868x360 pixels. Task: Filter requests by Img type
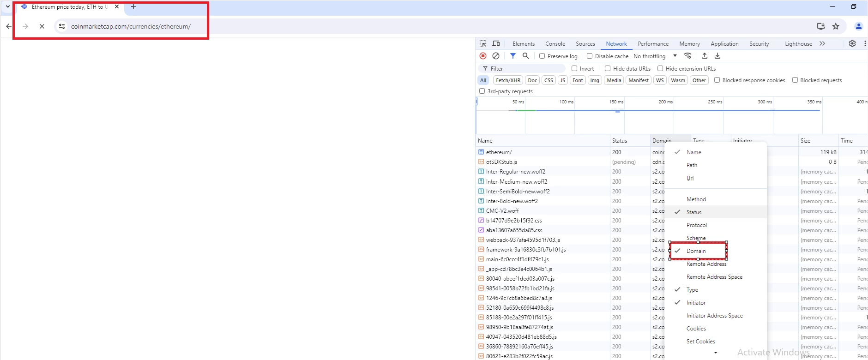595,80
